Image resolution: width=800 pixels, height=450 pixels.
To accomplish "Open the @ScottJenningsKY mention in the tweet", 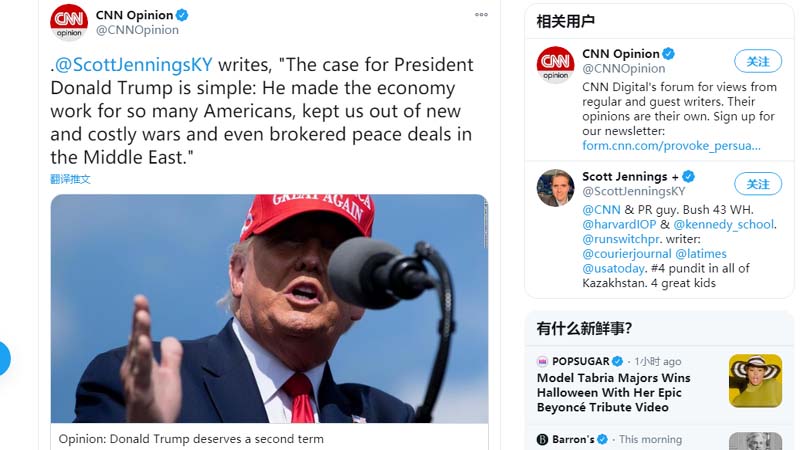I will tap(134, 65).
